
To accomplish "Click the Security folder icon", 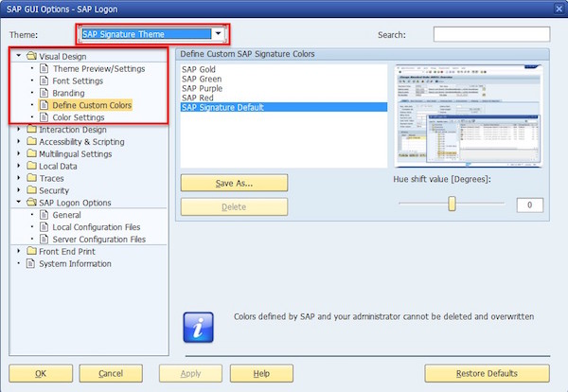I will [31, 189].
